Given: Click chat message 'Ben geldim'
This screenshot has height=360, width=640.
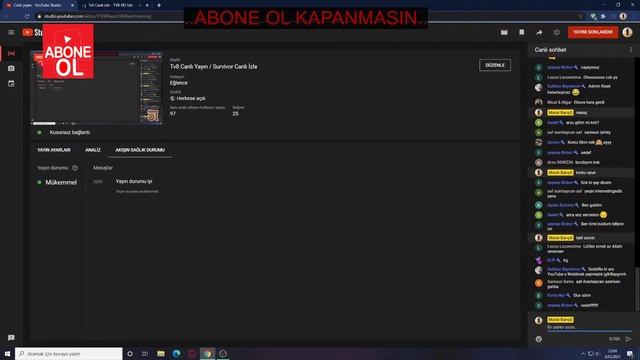Looking at the screenshot, I should coord(591,205).
